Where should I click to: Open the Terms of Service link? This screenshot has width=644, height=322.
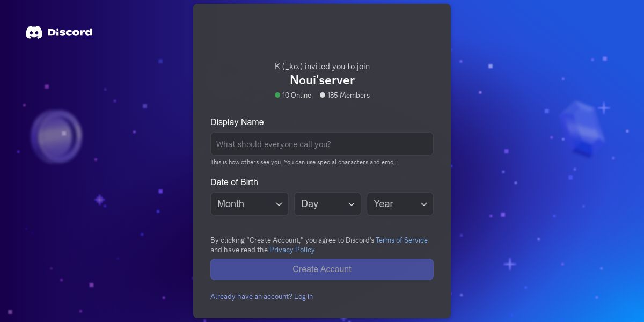(x=401, y=240)
